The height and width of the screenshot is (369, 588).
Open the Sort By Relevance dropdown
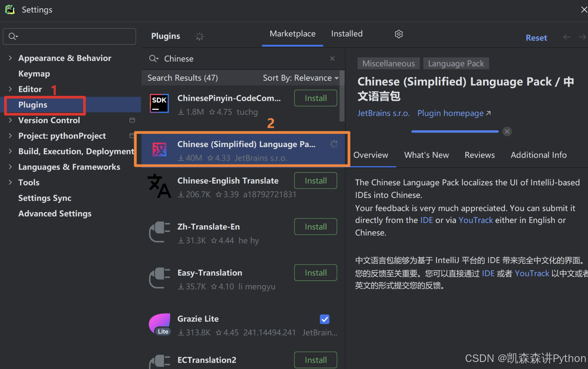point(301,78)
